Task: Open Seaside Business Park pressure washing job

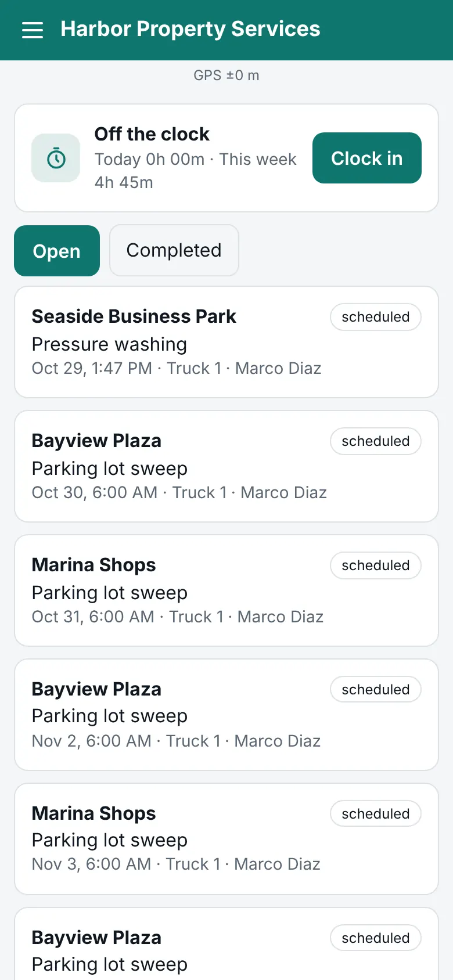Action: pos(227,342)
